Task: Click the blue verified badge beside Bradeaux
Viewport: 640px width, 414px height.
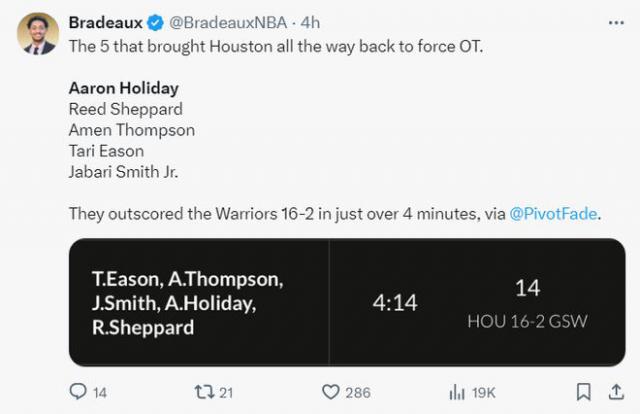Action: pyautogui.click(x=156, y=22)
